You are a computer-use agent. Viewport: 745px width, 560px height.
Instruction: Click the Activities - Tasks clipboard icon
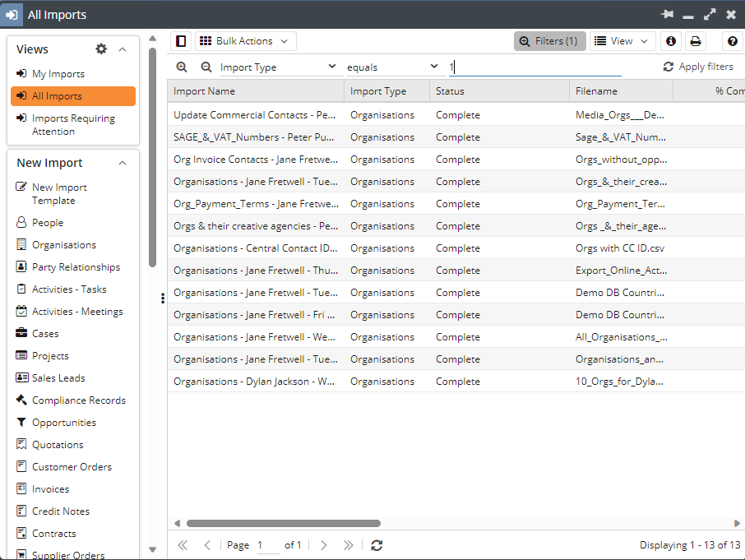[x=21, y=289]
